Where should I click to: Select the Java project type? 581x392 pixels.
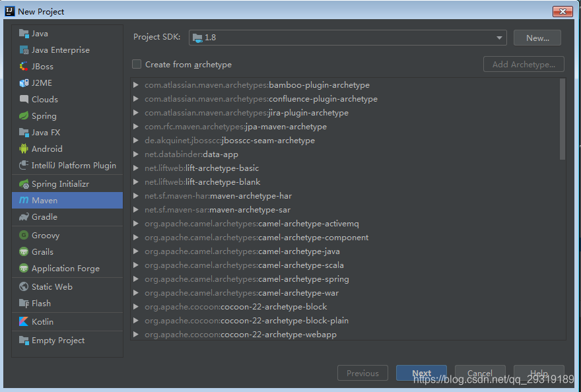click(38, 33)
